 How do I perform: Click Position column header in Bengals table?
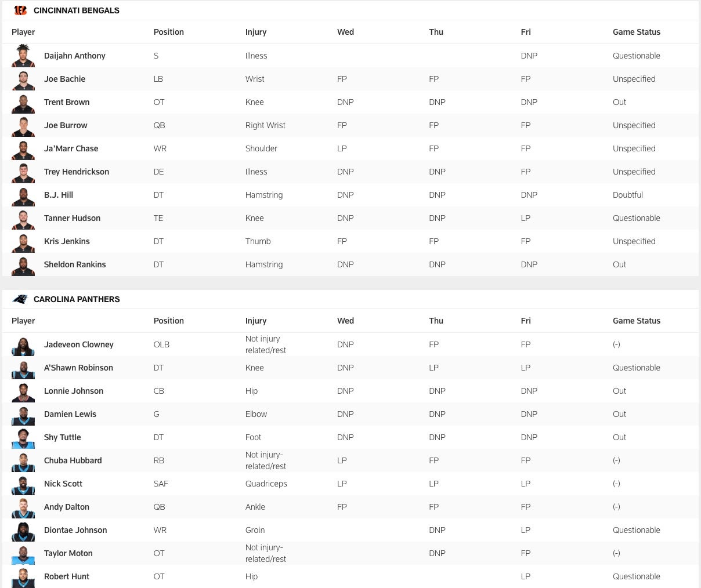169,32
